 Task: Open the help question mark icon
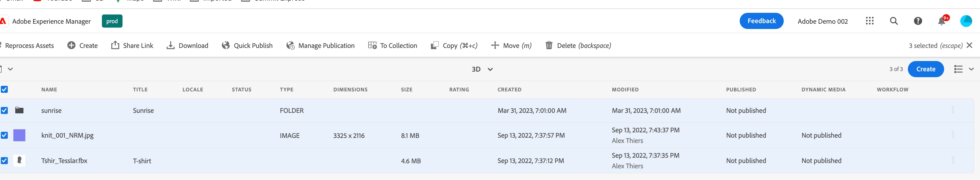(918, 21)
